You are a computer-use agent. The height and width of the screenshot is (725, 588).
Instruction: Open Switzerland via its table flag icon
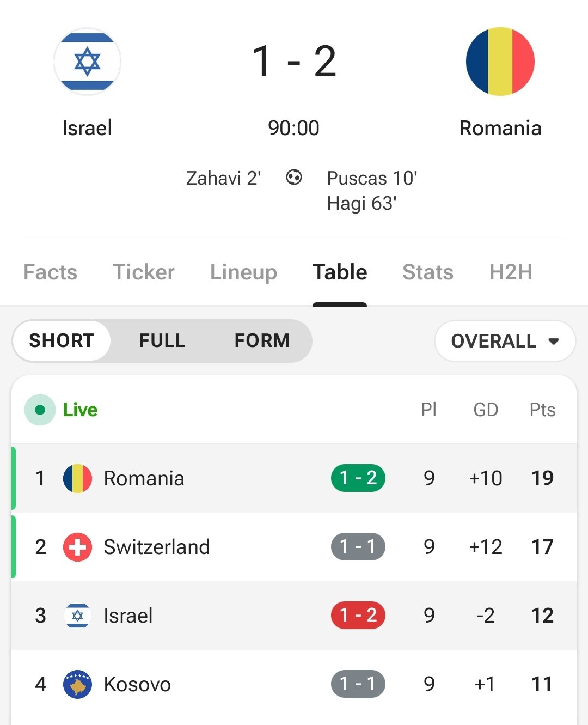point(77,547)
